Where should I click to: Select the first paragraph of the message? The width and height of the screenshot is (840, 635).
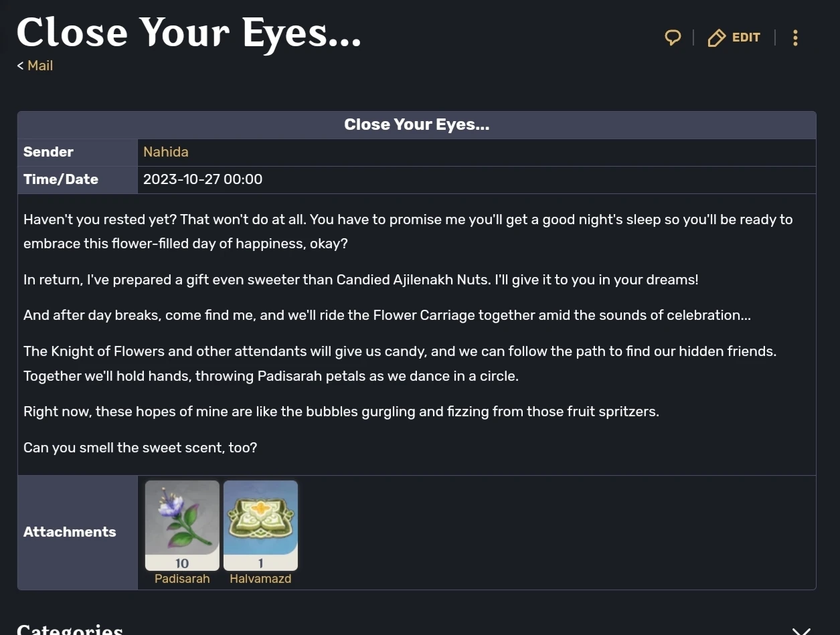pos(408,231)
